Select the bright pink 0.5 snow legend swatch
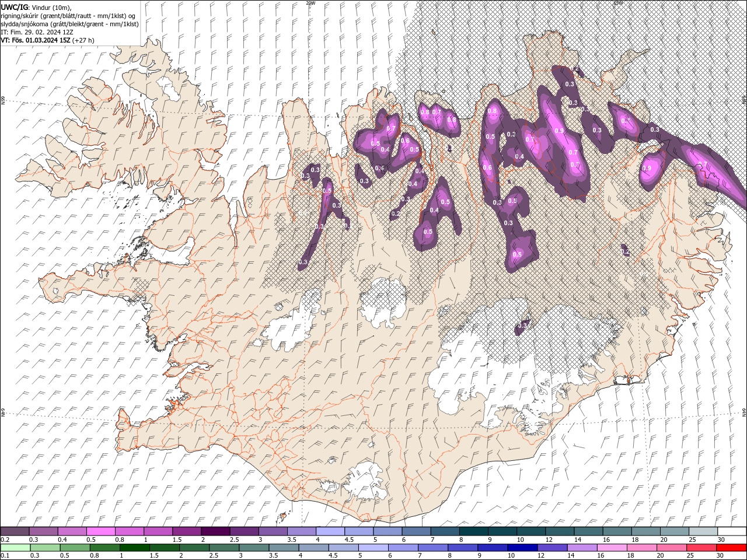Image resolution: width=747 pixels, height=560 pixels. coord(101,531)
